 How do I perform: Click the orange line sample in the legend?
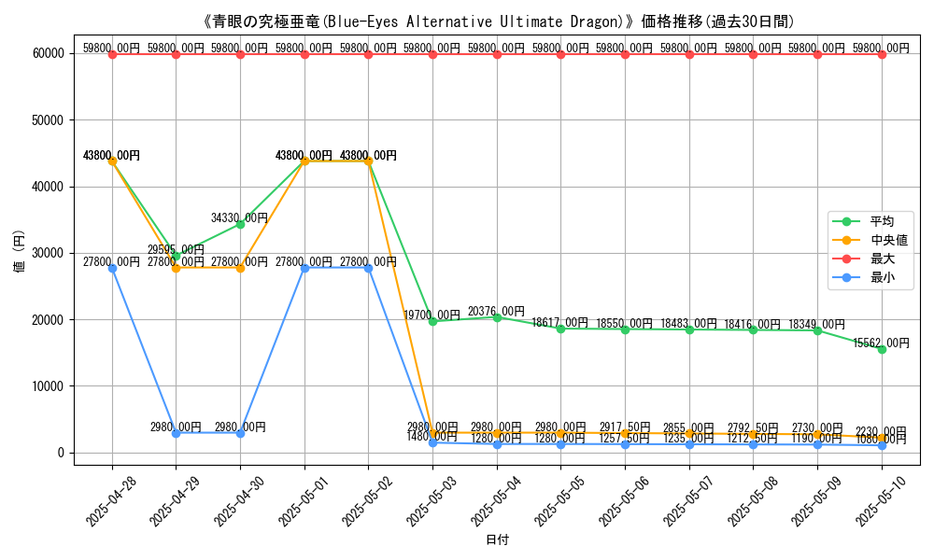tap(846, 241)
